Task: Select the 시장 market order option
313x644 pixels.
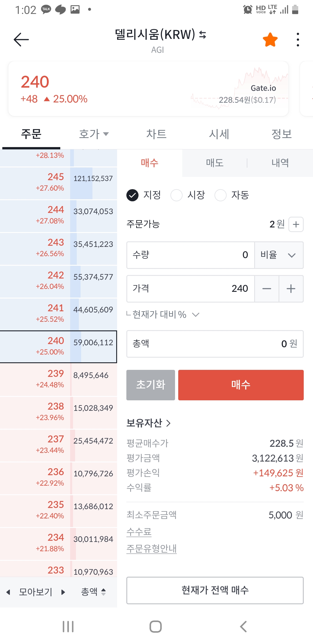Action: point(176,195)
